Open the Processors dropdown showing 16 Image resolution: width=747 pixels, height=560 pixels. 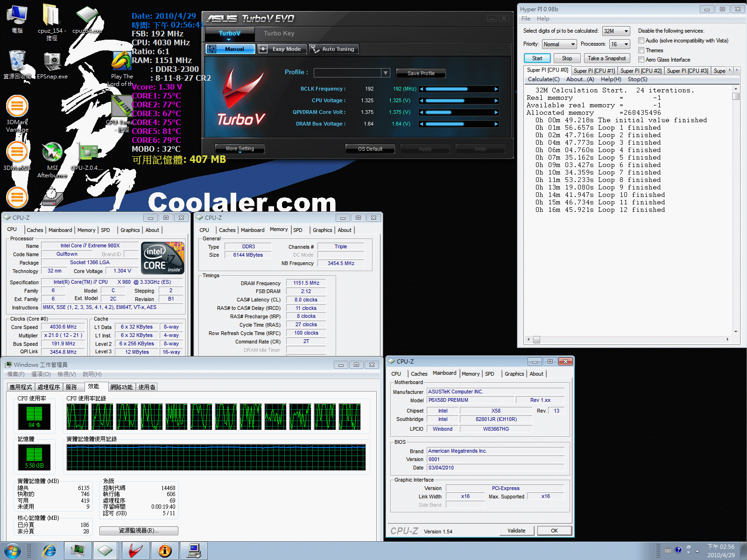620,44
